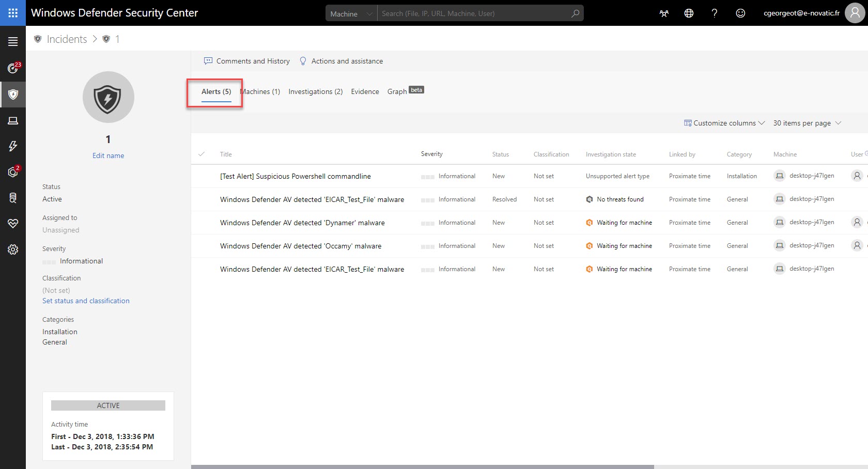The width and height of the screenshot is (868, 469).
Task: Click the globe icon in header
Action: pos(688,13)
